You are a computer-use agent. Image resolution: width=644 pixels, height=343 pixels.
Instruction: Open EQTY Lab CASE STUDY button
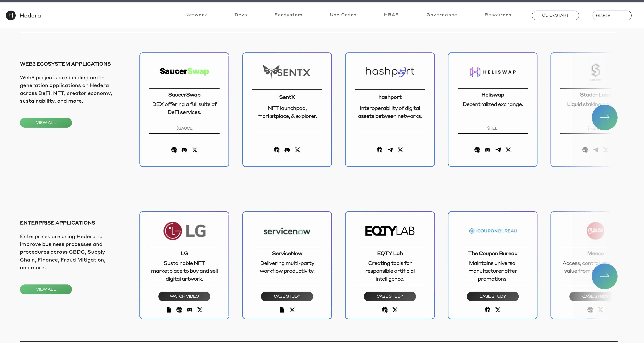point(390,296)
